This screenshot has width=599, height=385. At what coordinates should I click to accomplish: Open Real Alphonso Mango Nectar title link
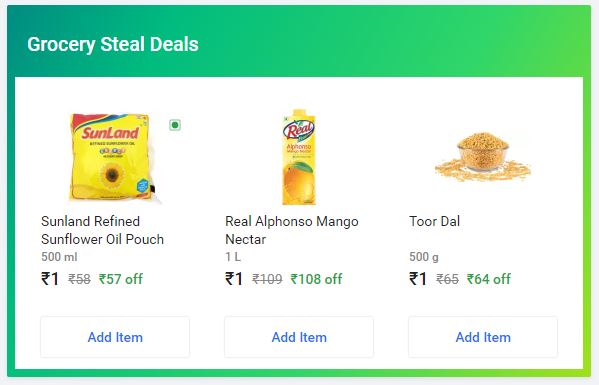(x=292, y=230)
